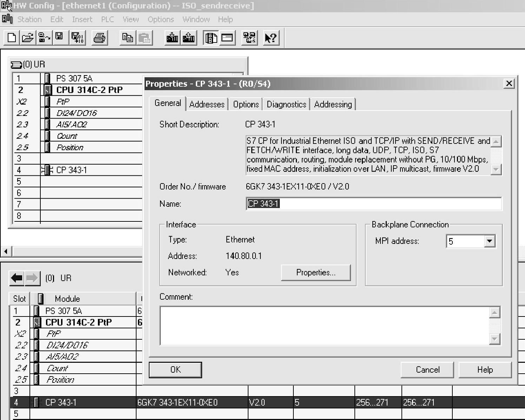
Task: Click the Paste toolbar icon
Action: (x=144, y=38)
